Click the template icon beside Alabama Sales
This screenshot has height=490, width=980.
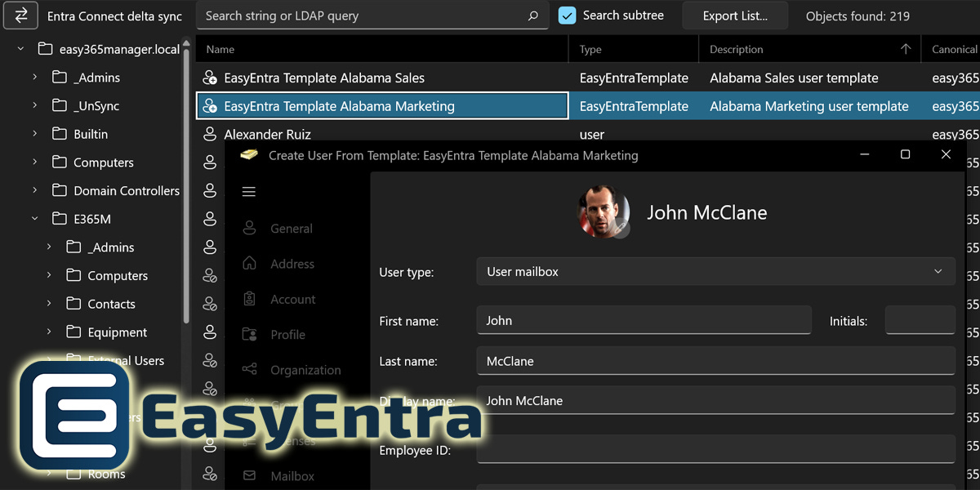[x=210, y=78]
